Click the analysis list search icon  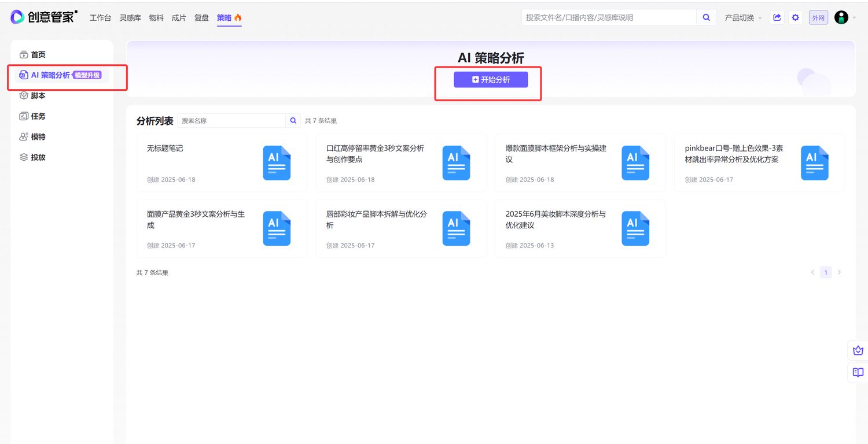[x=293, y=120]
